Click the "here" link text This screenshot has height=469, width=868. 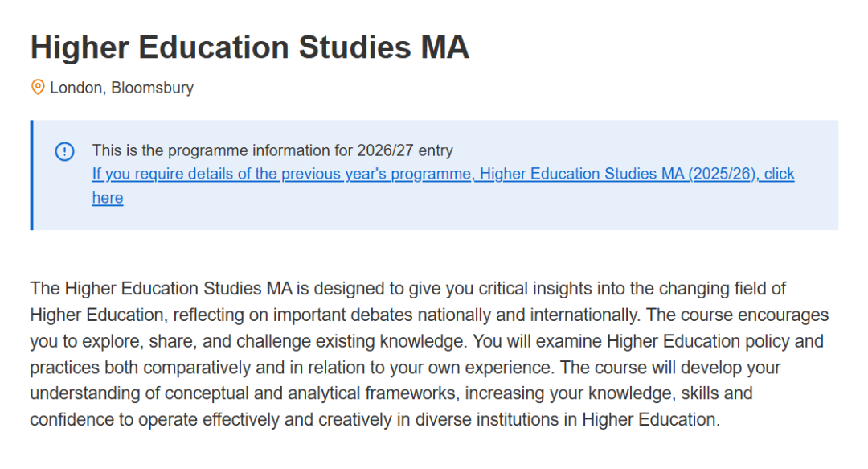click(x=108, y=199)
